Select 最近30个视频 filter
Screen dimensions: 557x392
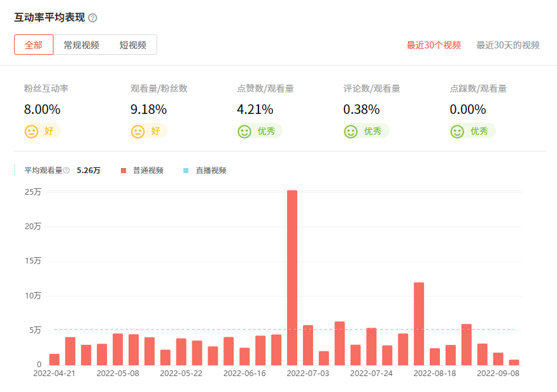coord(434,45)
